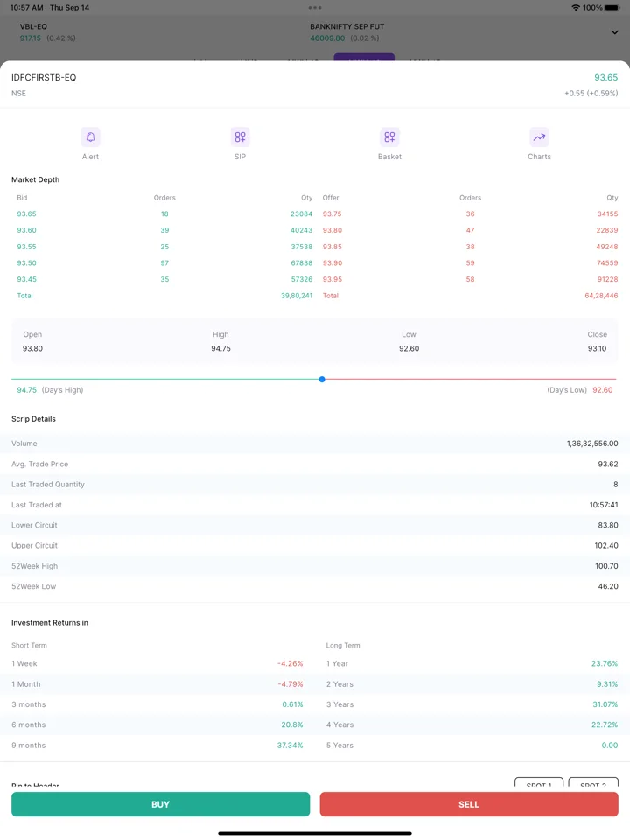630x840 pixels.
Task: Select the VBL-EQ header ticker
Action: (47, 32)
